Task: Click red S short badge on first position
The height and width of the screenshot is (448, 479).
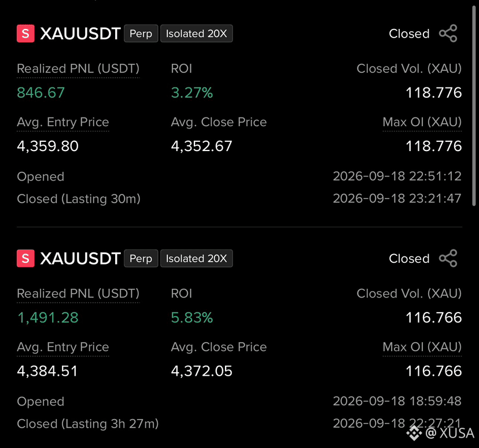Action: (x=25, y=34)
